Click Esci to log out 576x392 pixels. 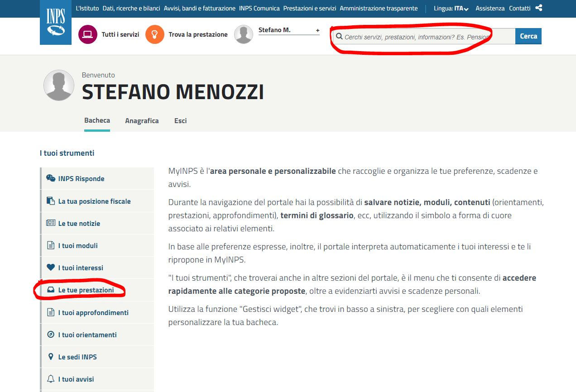point(180,121)
